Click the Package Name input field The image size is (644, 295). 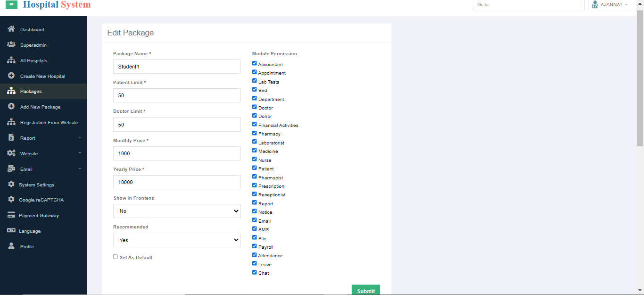click(x=177, y=67)
